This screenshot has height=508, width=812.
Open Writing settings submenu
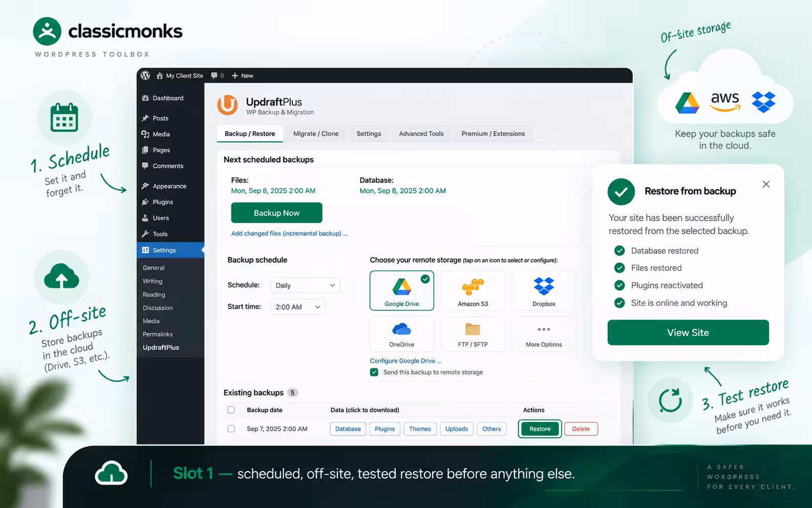tap(153, 281)
